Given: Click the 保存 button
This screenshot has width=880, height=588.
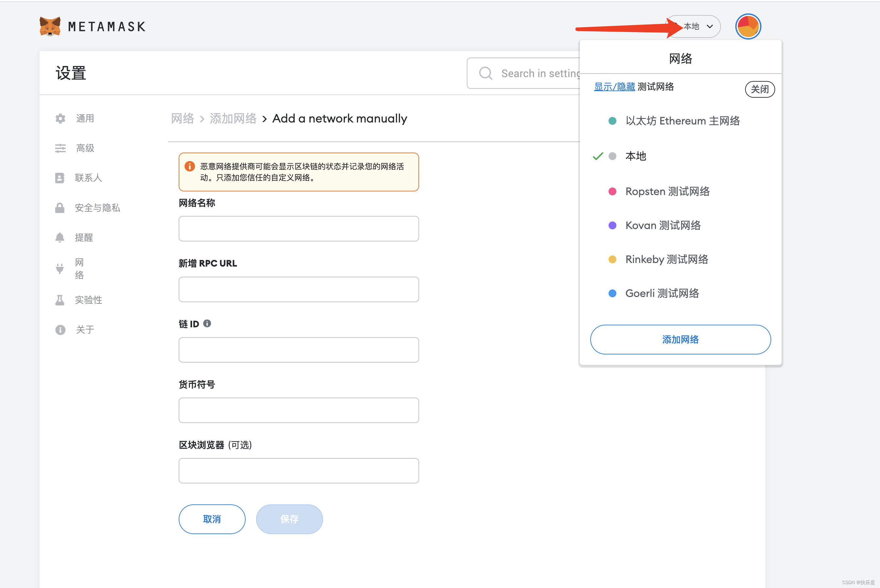Looking at the screenshot, I should click(x=289, y=519).
